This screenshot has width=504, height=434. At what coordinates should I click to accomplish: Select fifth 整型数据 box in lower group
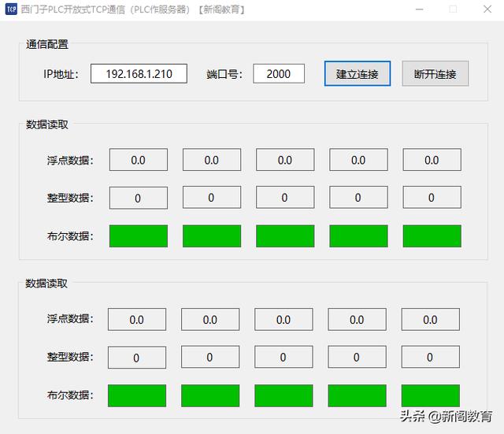point(431,357)
